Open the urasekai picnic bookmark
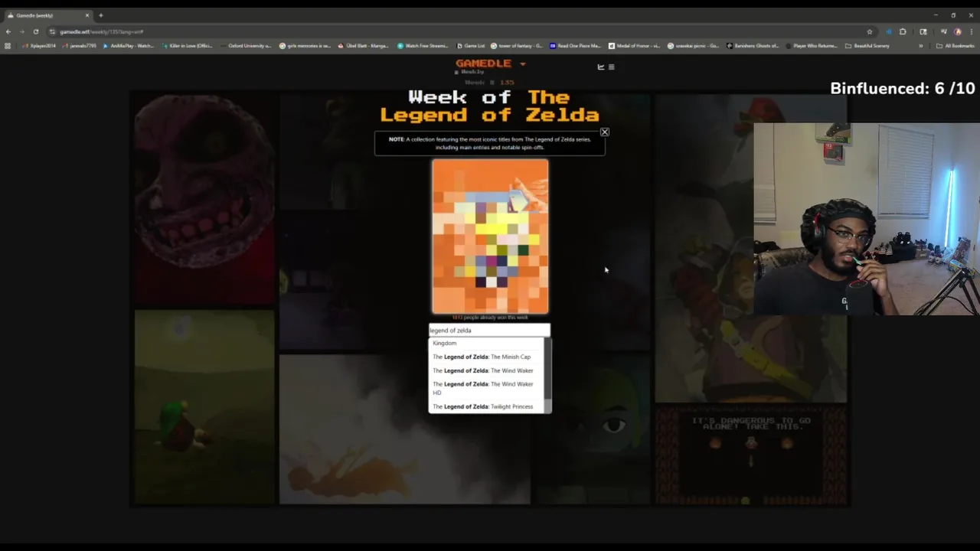 pos(694,46)
